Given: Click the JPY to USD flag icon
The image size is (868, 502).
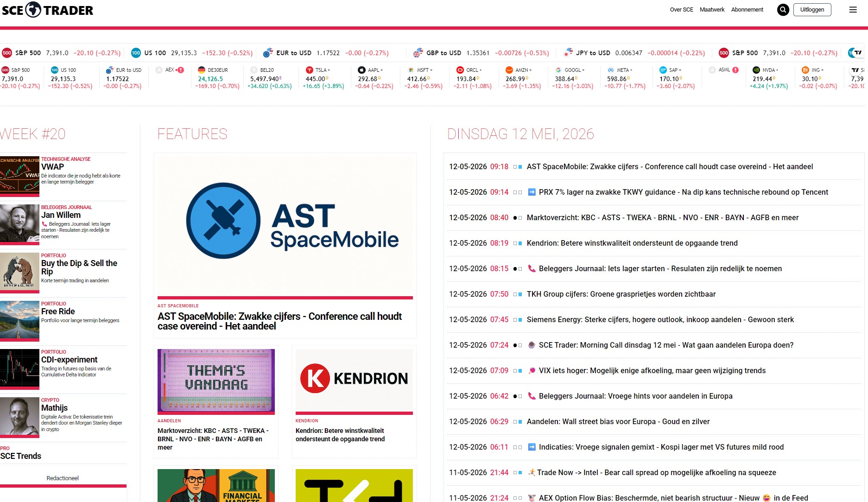Looking at the screenshot, I should pyautogui.click(x=568, y=53).
